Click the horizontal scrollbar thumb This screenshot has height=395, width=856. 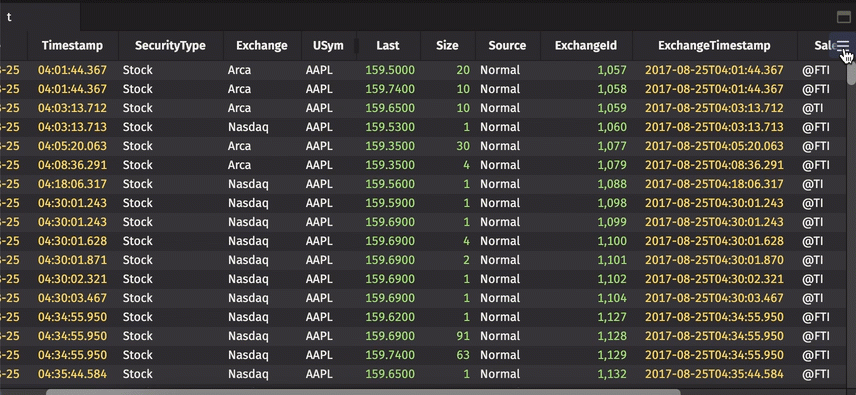coord(363,392)
